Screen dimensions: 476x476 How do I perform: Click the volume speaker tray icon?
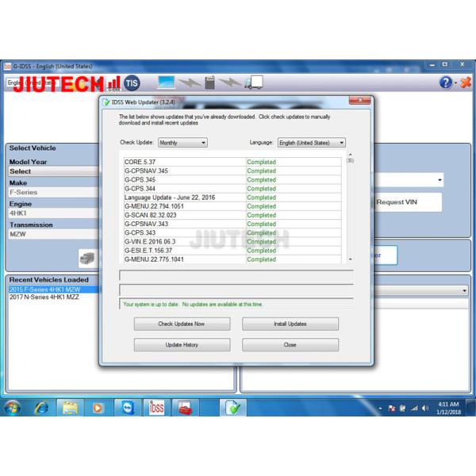coord(425,409)
